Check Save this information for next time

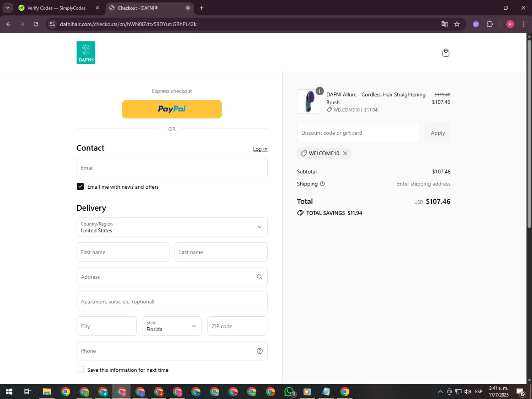coord(81,370)
